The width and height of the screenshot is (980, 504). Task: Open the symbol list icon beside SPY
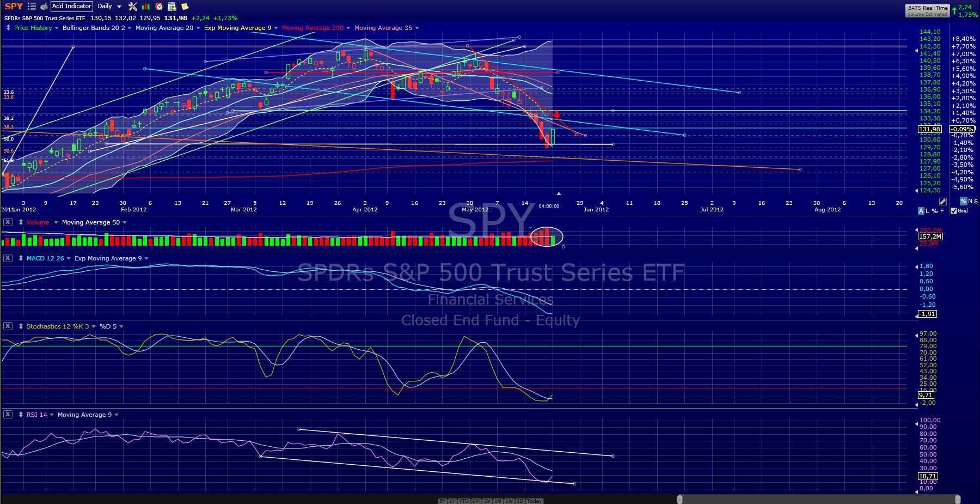coord(32,7)
